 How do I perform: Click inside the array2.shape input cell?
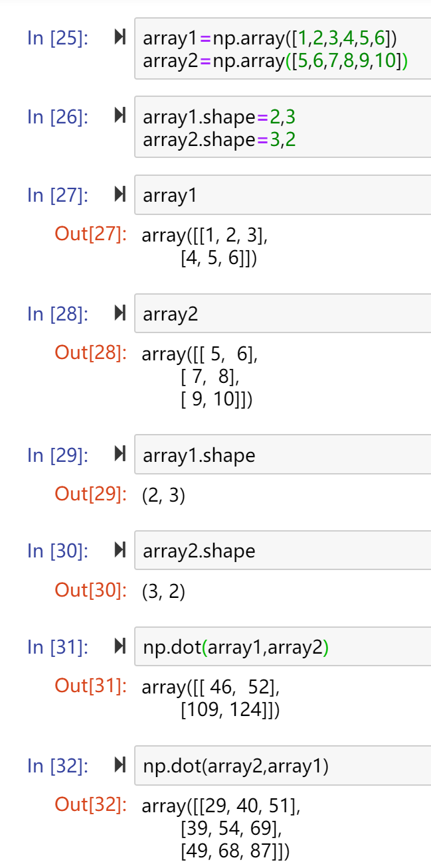(283, 550)
